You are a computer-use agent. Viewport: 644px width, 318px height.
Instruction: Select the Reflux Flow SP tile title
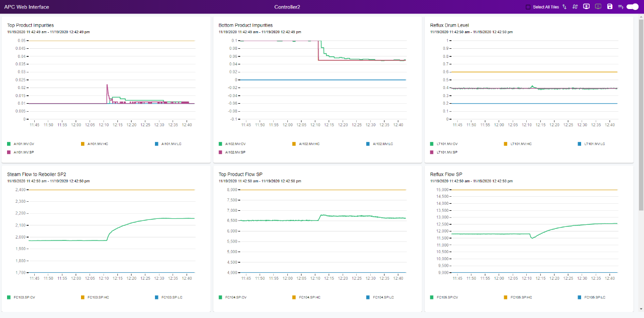click(446, 175)
